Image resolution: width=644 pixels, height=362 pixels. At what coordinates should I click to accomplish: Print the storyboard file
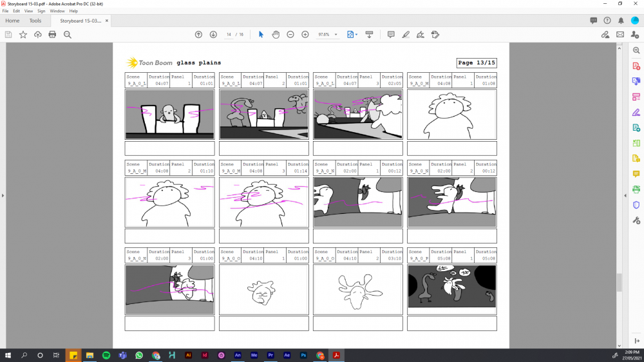click(52, 34)
